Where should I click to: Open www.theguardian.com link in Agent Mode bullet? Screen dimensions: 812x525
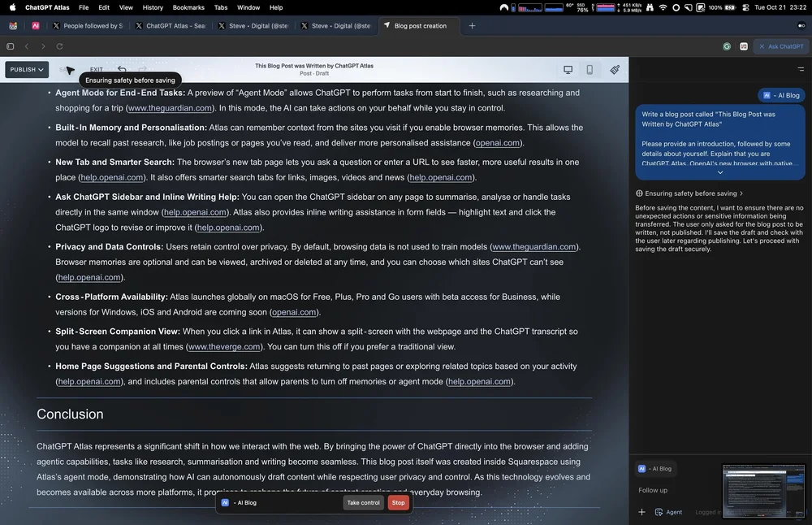170,108
